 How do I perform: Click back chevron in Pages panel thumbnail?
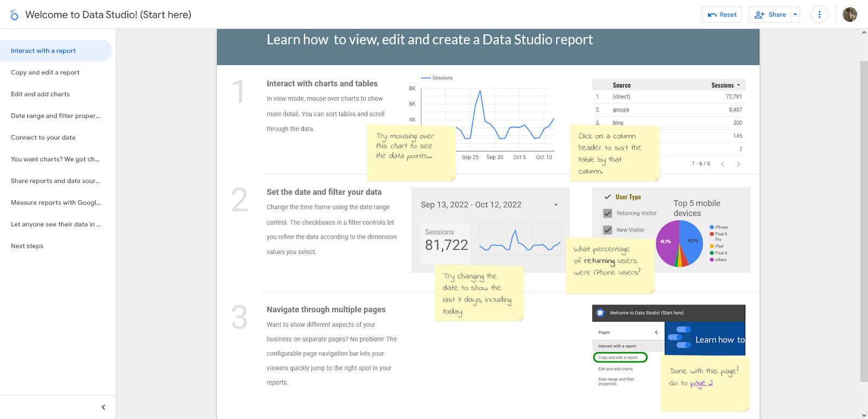tap(656, 332)
